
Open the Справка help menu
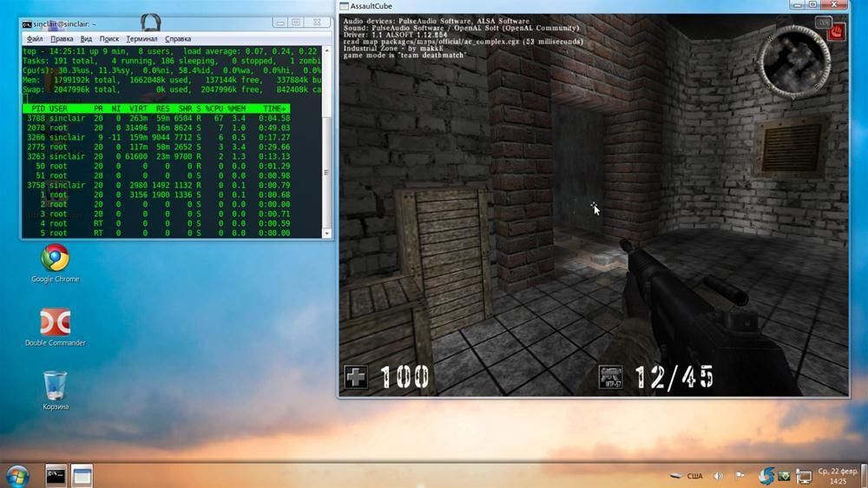pos(178,39)
